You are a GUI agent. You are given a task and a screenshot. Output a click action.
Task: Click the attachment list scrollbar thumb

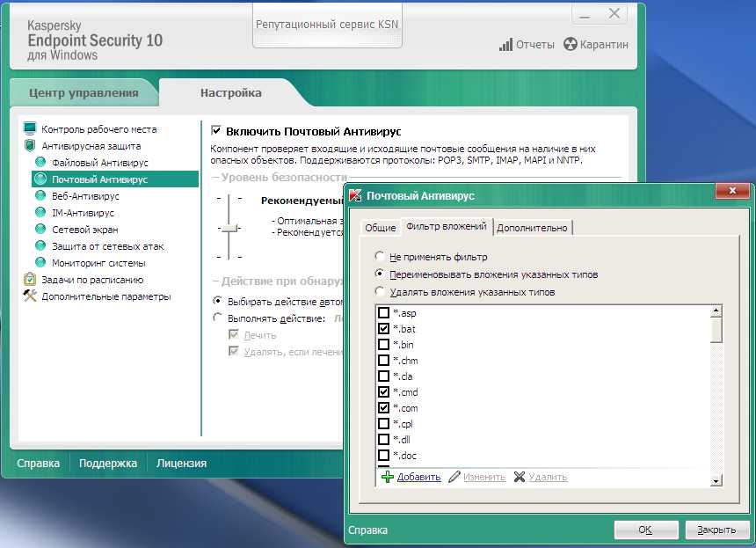[x=716, y=331]
